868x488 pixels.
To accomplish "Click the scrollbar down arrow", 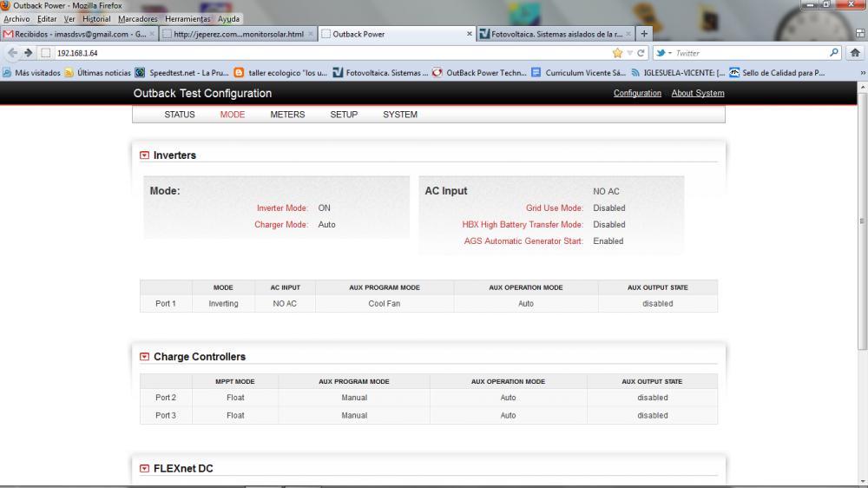I will [x=863, y=482].
